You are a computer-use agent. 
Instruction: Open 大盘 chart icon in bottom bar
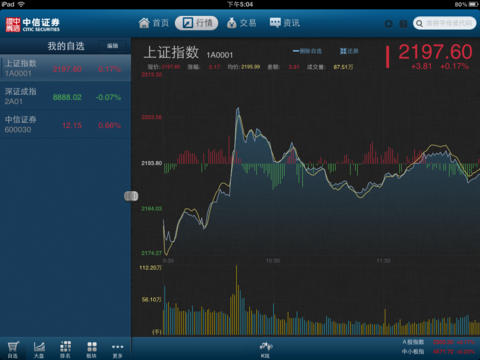click(39, 349)
